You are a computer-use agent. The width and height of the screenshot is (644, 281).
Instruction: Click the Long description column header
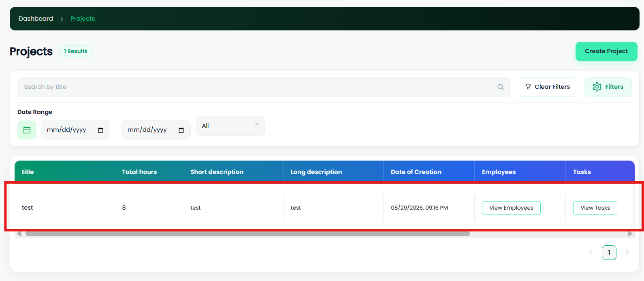tap(333, 172)
